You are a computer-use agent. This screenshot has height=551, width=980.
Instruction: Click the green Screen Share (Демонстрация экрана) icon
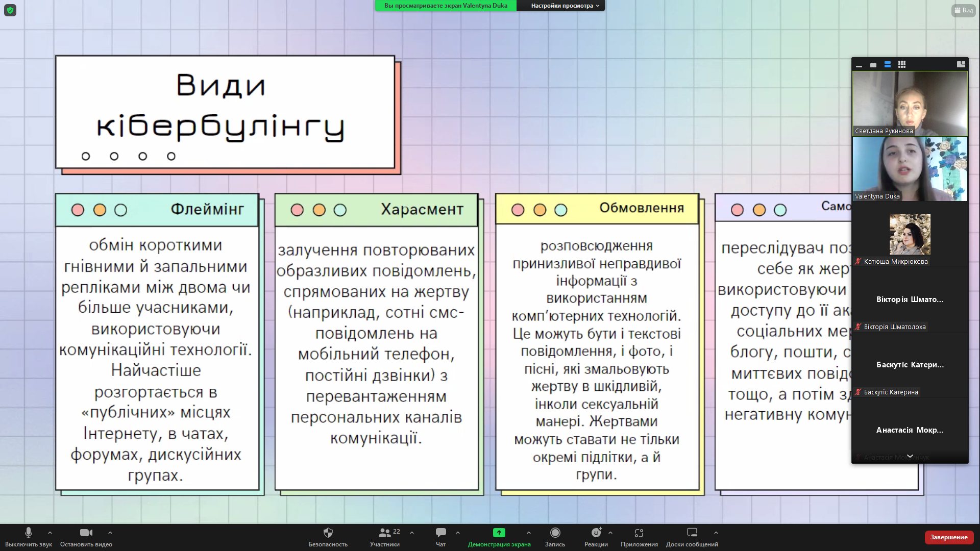tap(499, 533)
